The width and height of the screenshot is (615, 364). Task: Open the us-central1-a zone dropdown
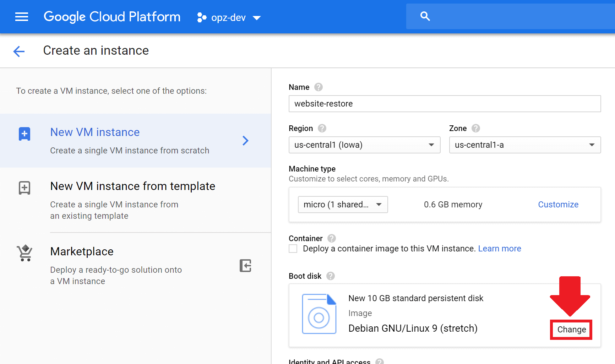525,145
